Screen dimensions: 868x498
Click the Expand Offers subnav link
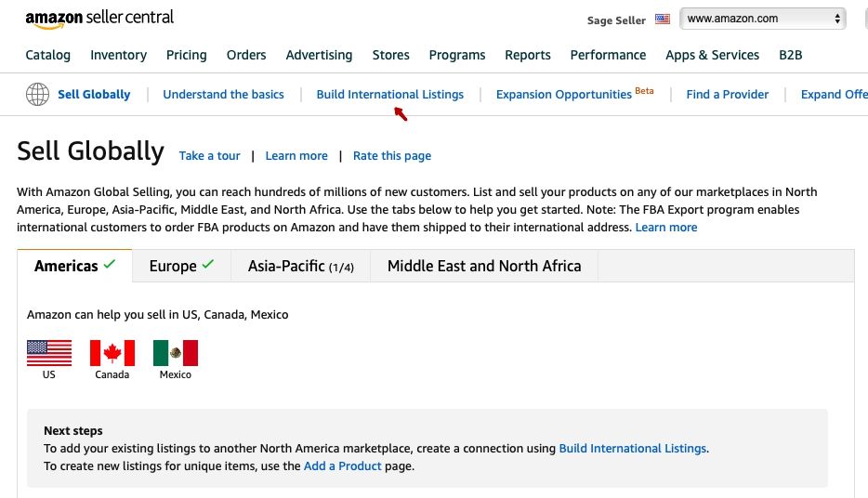pos(835,94)
